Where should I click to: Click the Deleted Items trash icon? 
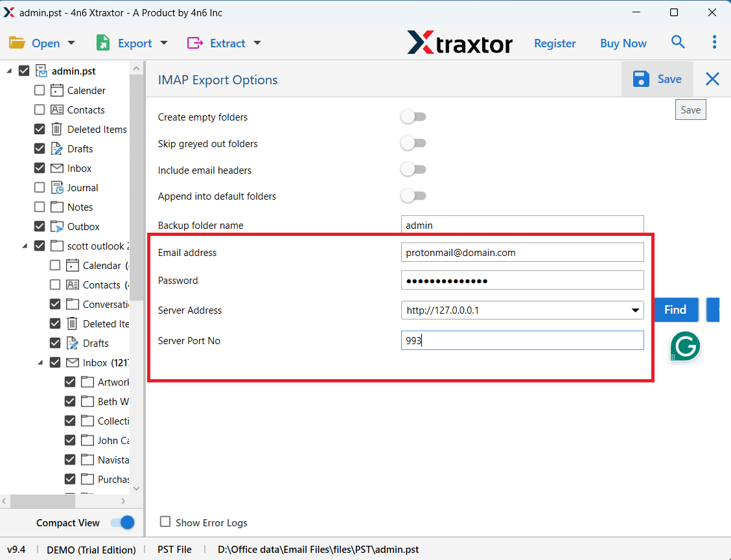click(57, 130)
